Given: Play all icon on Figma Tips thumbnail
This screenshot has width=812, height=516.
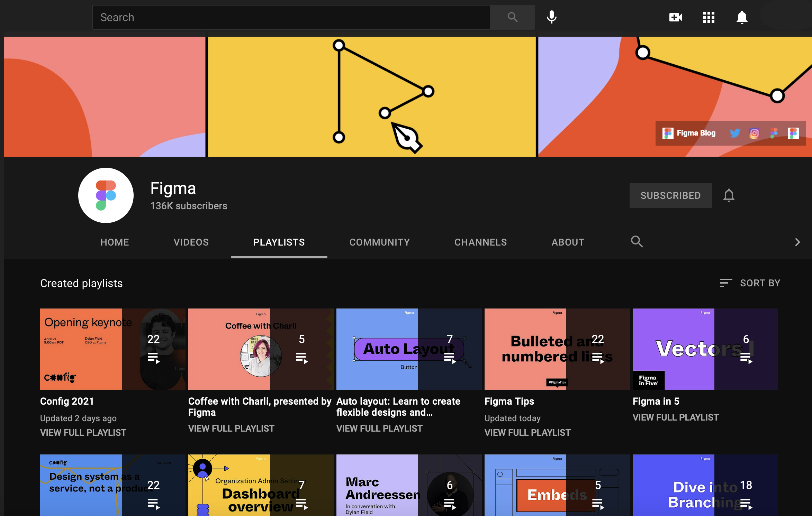Looking at the screenshot, I should click(598, 358).
